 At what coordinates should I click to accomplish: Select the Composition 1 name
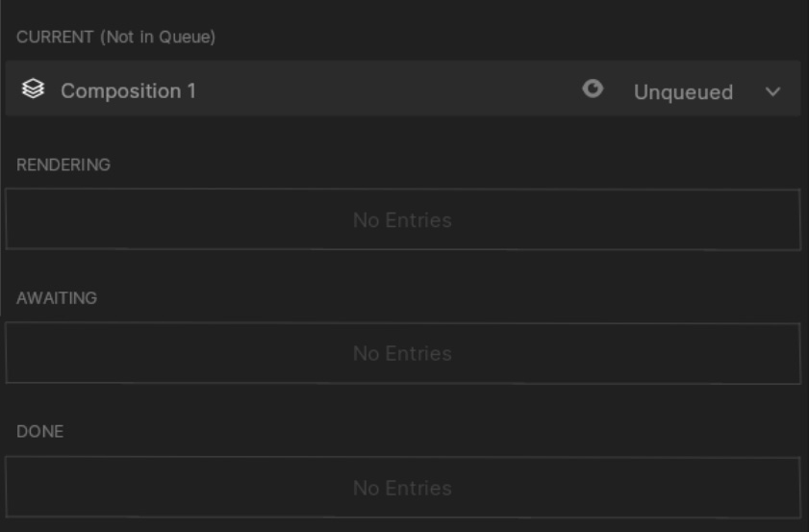coord(128,90)
